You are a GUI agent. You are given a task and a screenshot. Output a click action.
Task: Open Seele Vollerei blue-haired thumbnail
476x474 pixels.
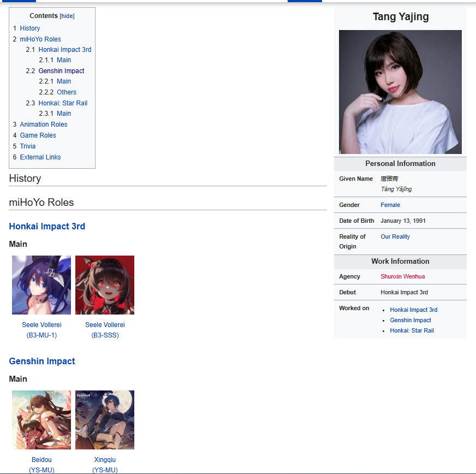click(x=41, y=285)
